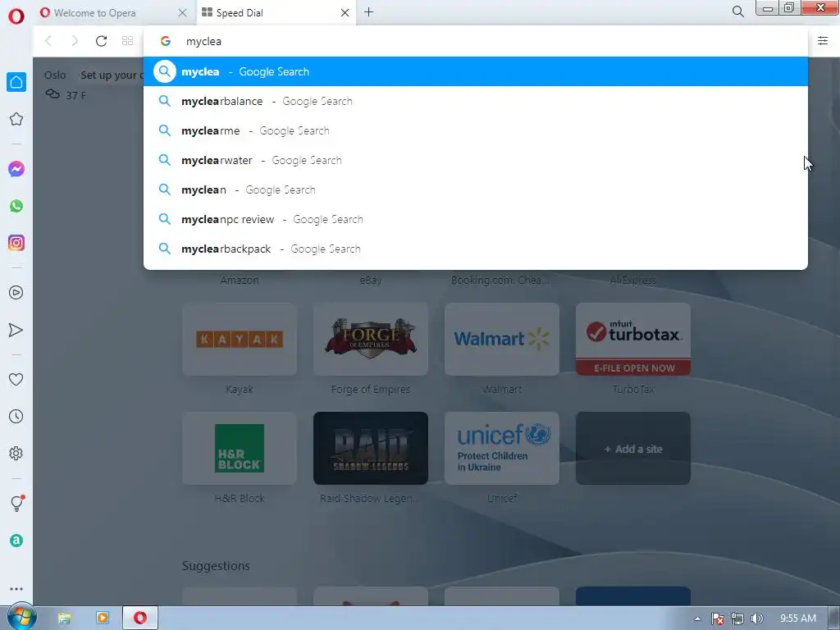Open the Walmart speed dial tile

502,339
